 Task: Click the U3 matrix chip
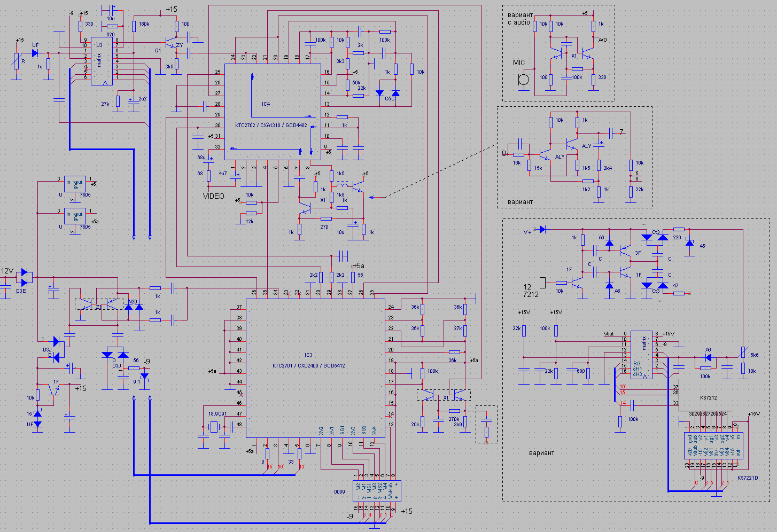[x=101, y=61]
